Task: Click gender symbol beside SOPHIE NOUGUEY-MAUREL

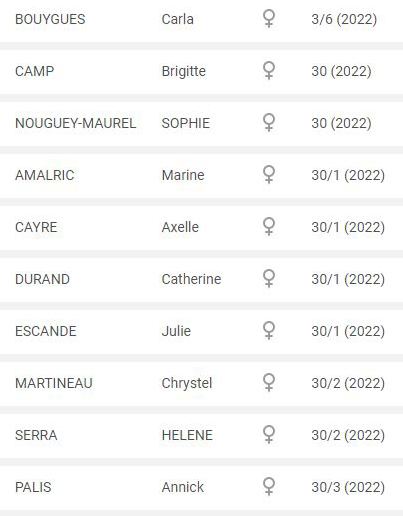Action: click(269, 122)
